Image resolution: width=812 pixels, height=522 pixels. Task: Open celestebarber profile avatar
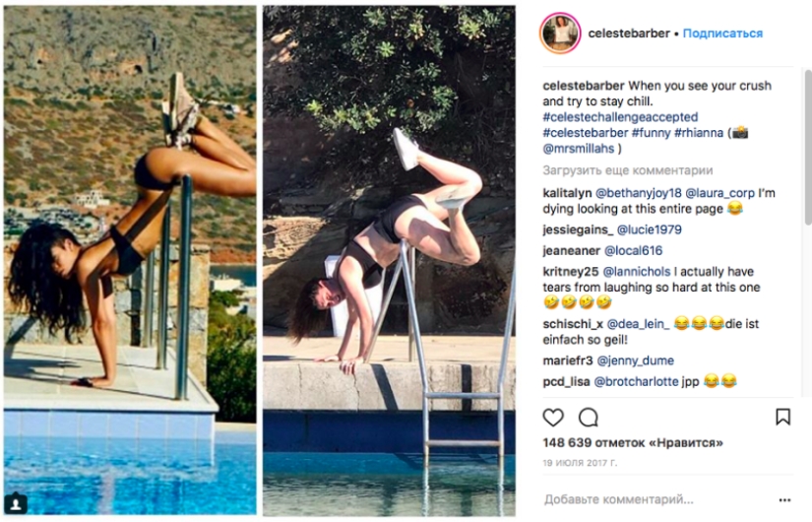[x=560, y=33]
